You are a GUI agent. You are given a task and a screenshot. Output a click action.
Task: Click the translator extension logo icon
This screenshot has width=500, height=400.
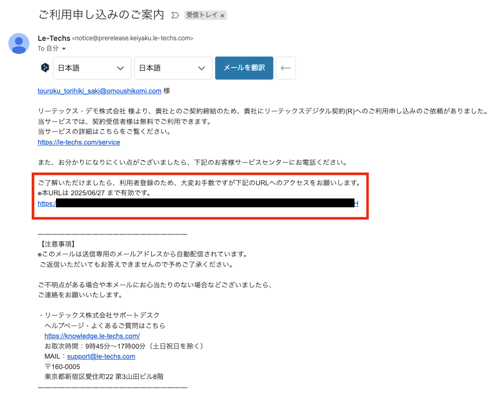click(45, 68)
